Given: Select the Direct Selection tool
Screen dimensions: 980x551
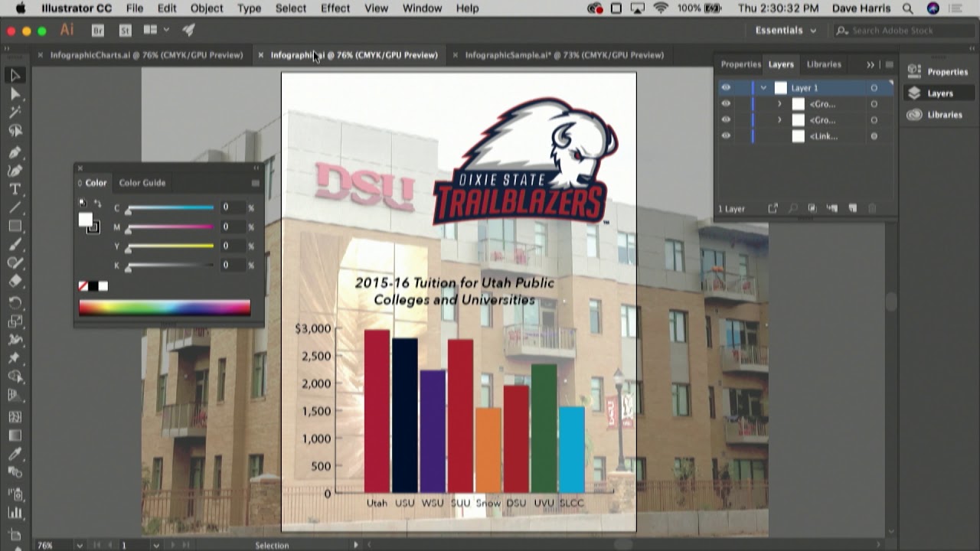Looking at the screenshot, I should 15,94.
